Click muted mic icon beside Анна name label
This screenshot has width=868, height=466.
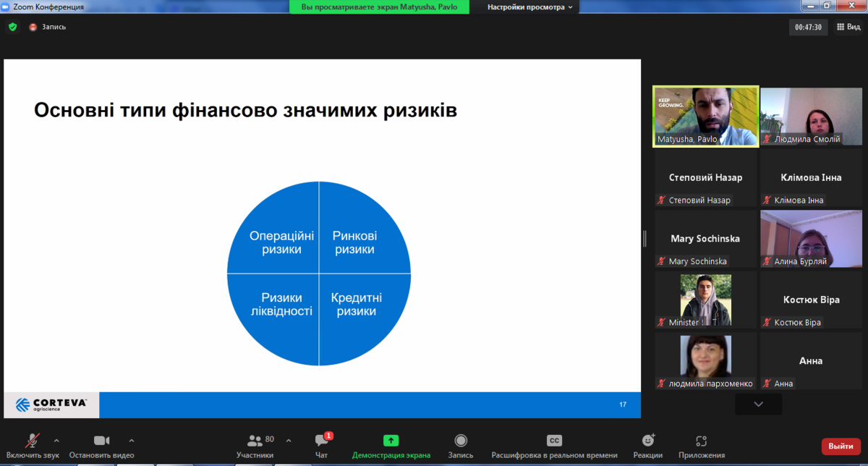[x=768, y=384]
